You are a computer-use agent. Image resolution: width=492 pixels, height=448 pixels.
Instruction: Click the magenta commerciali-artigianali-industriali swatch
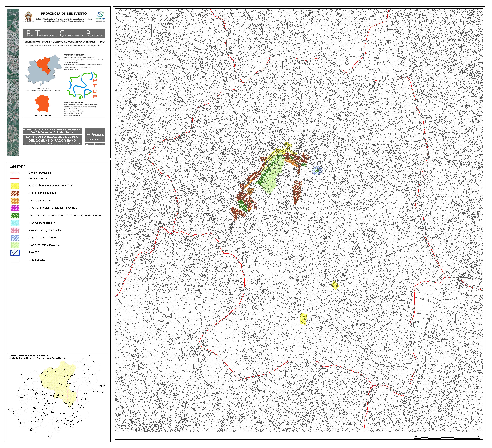15,208
